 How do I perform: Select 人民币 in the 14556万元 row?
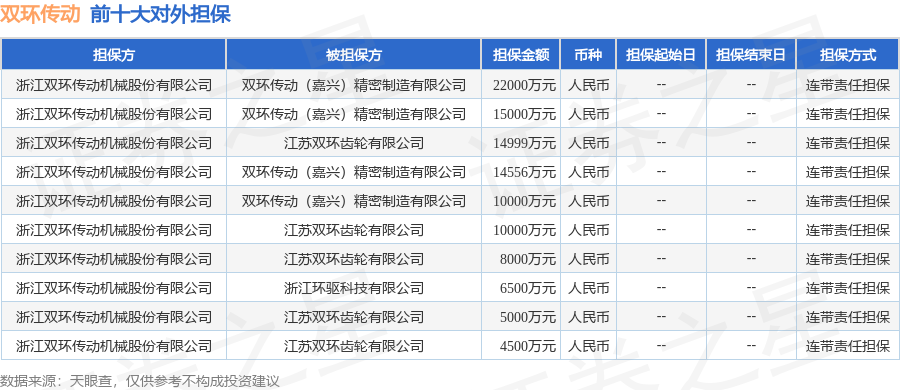[588, 172]
